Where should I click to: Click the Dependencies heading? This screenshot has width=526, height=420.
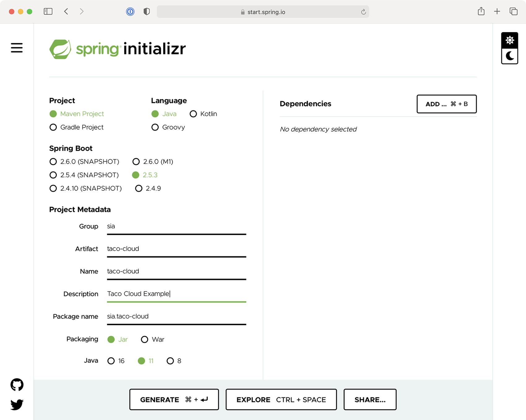pyautogui.click(x=305, y=104)
